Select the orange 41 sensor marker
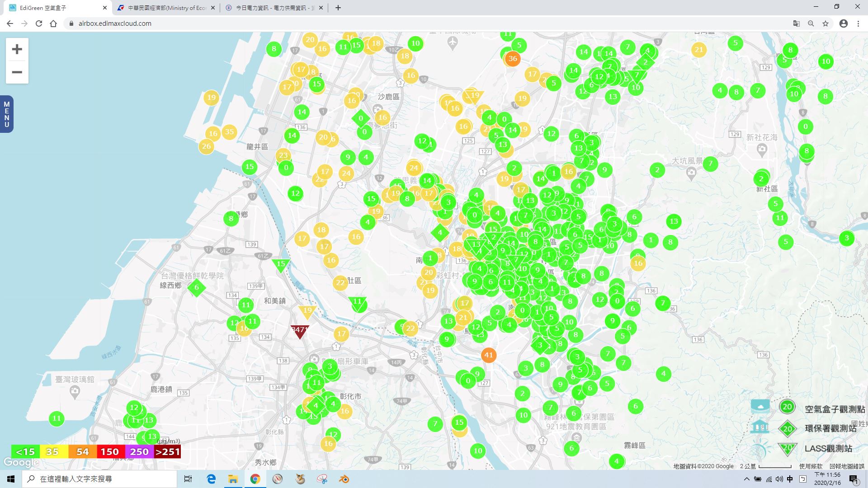868x488 pixels. [x=488, y=355]
